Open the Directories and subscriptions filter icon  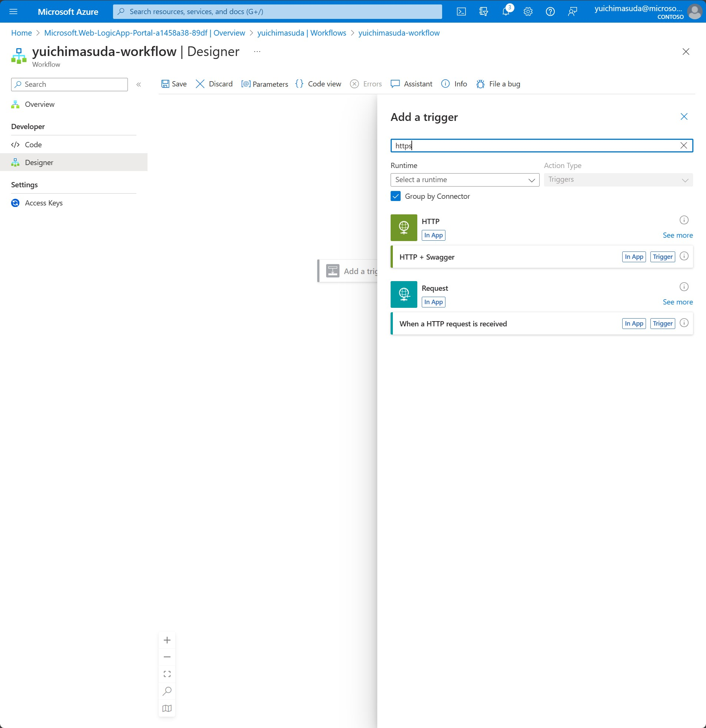[x=483, y=11]
